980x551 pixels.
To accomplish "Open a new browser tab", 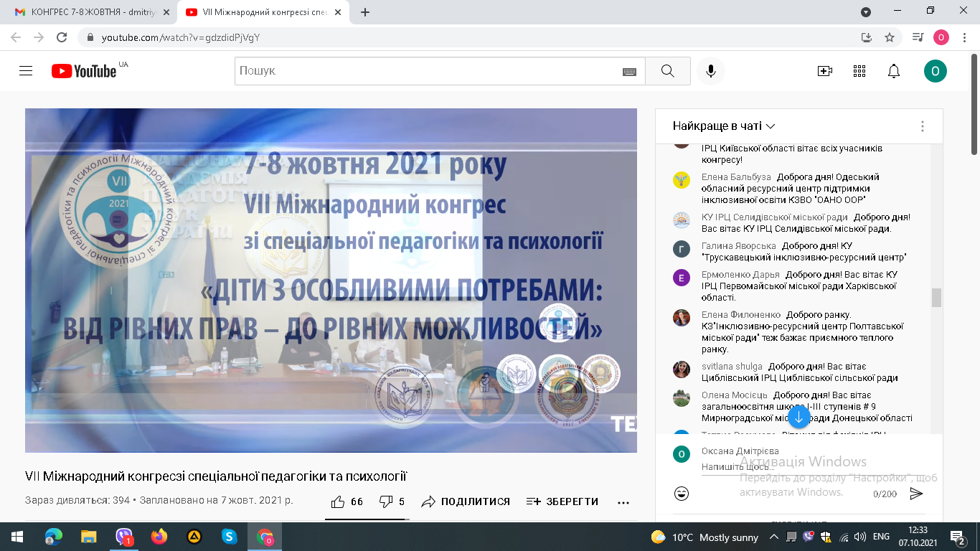I will [365, 12].
